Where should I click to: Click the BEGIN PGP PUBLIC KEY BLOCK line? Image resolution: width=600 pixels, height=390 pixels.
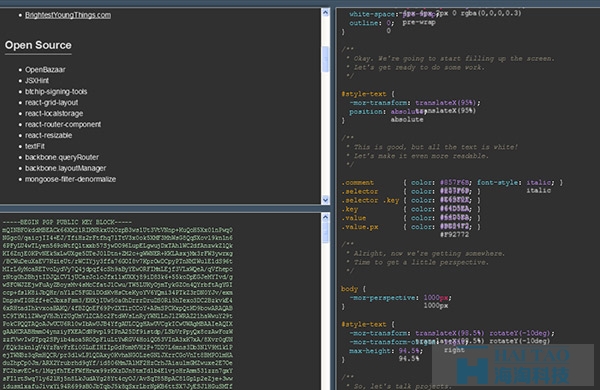point(67,222)
